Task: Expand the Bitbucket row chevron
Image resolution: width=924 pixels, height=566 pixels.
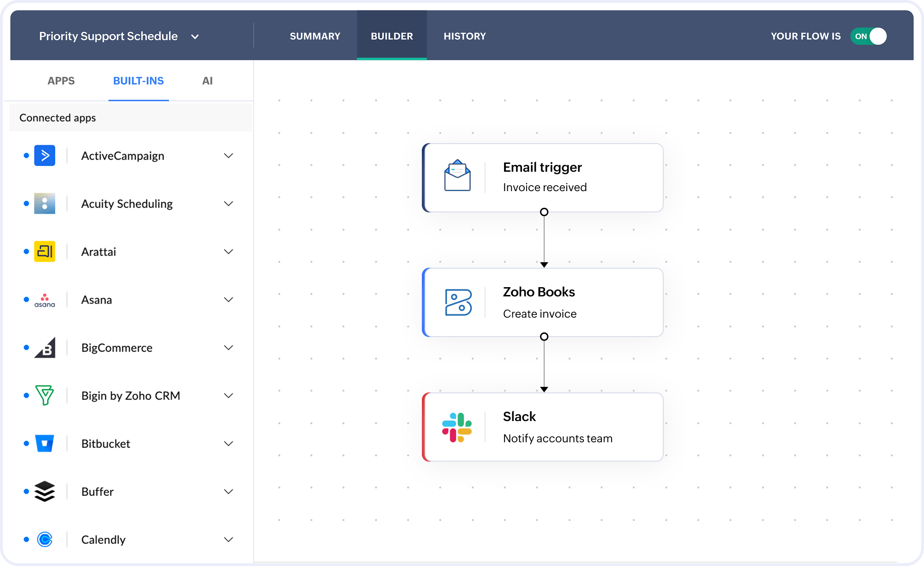Action: tap(228, 444)
